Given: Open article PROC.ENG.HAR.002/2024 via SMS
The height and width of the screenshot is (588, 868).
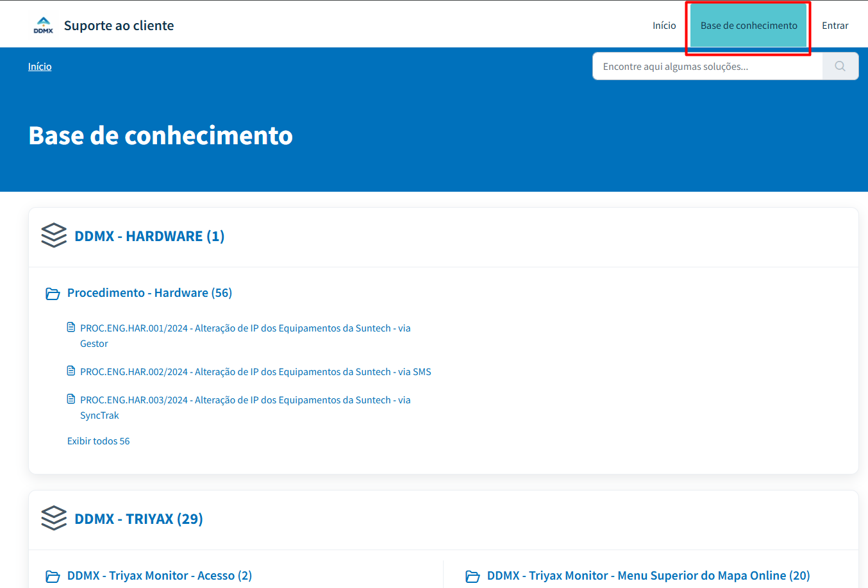Looking at the screenshot, I should [x=256, y=372].
